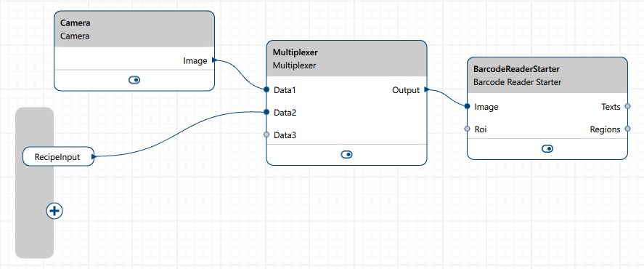
Task: Click the Texts label
Action: point(611,107)
